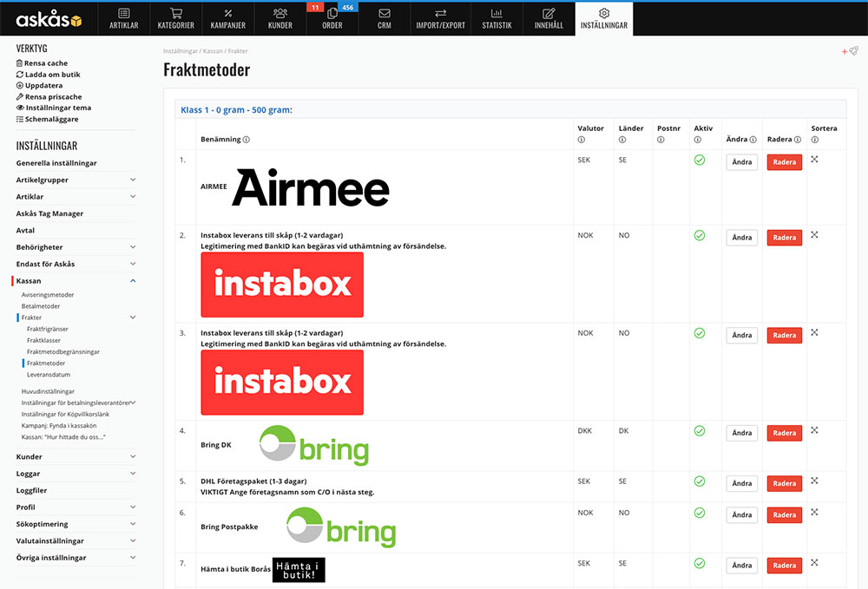Click Radera for the Bring Postpakke row
868x589 pixels.
point(784,515)
